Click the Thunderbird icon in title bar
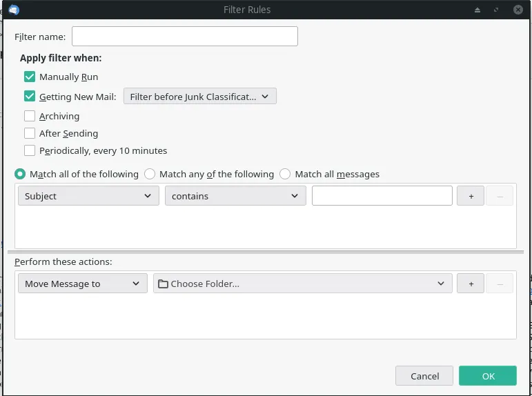The height and width of the screenshot is (396, 532). tap(14, 10)
